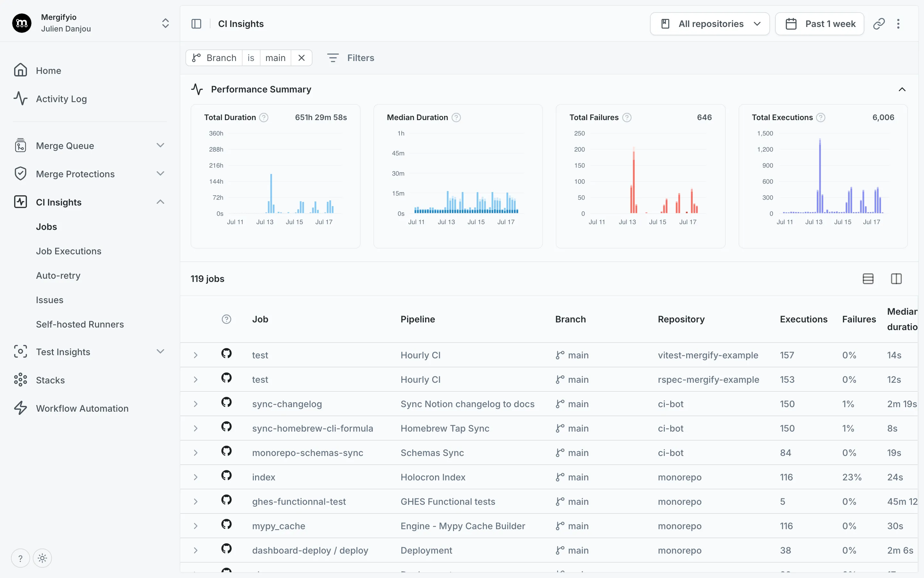
Task: Click the Pipeline column header
Action: point(418,319)
